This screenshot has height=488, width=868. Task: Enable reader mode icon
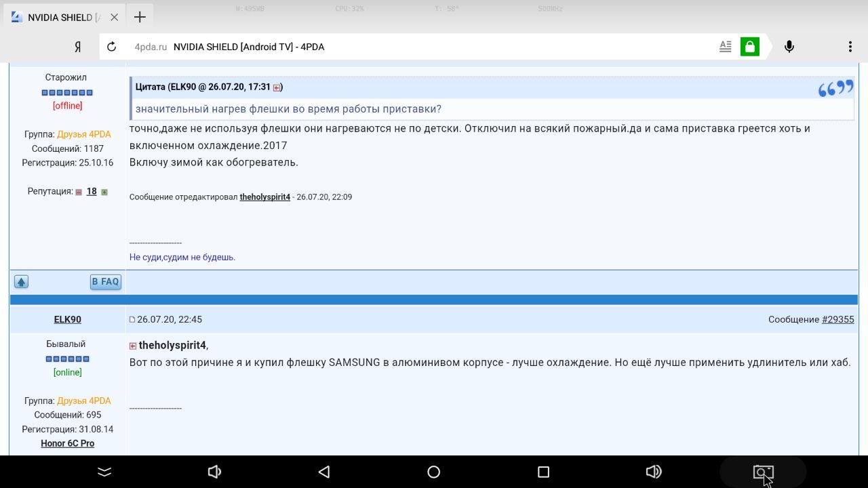[x=726, y=47]
